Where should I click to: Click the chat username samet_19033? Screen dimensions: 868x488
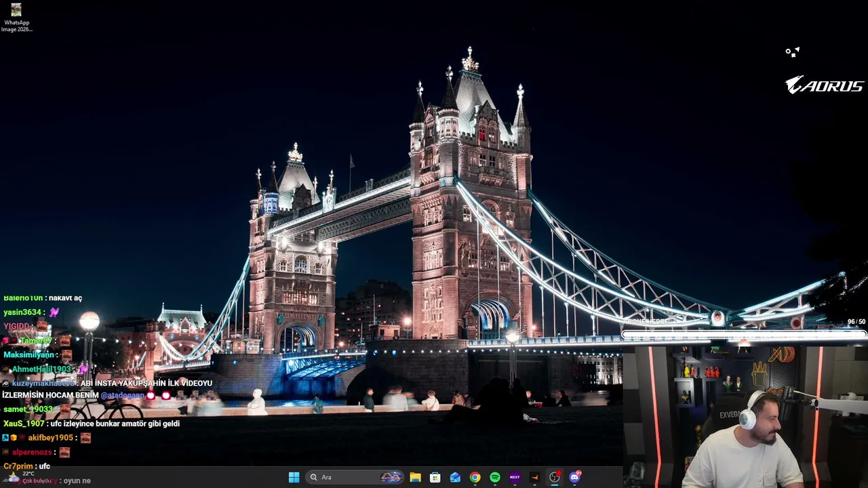[28, 409]
